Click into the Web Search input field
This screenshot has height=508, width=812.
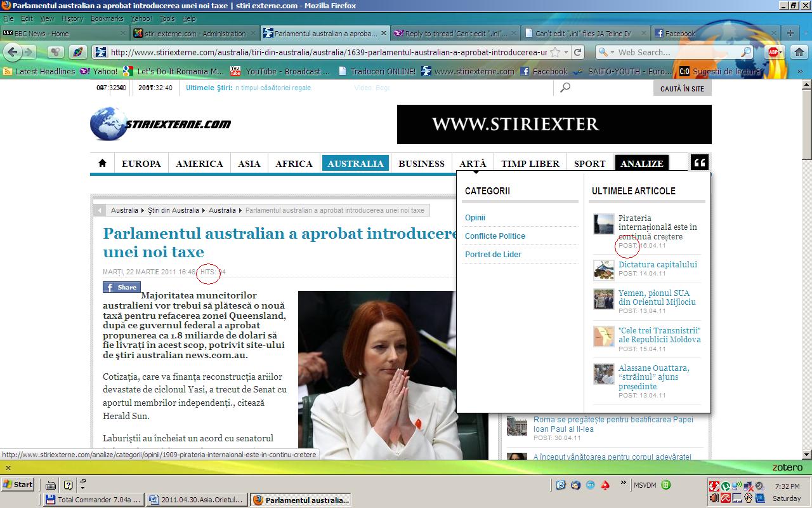(676, 52)
